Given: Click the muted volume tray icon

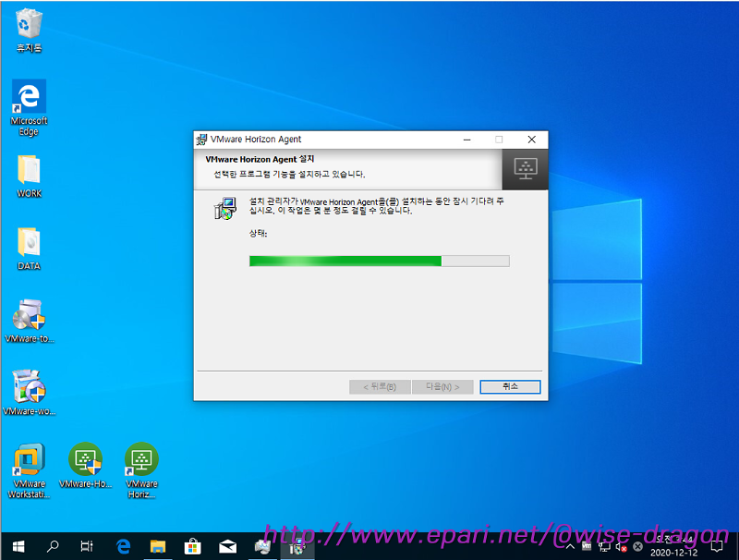Looking at the screenshot, I should pyautogui.click(x=621, y=547).
